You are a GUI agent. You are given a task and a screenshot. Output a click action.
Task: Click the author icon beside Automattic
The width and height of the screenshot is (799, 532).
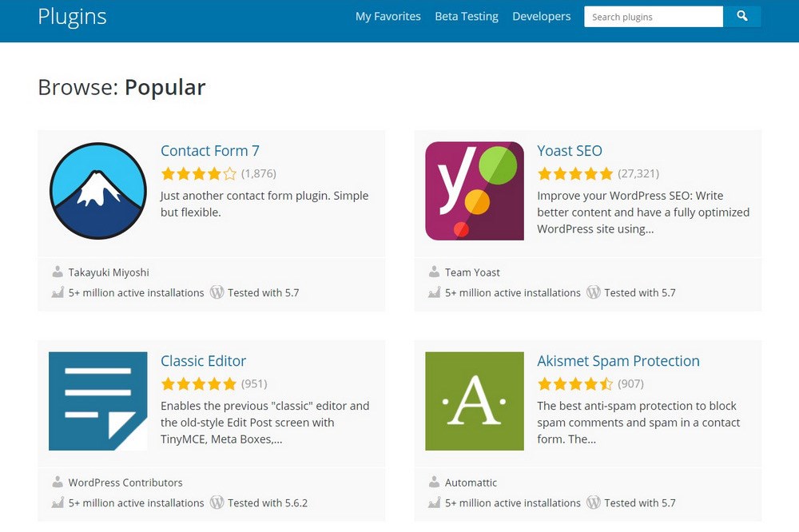(434, 482)
